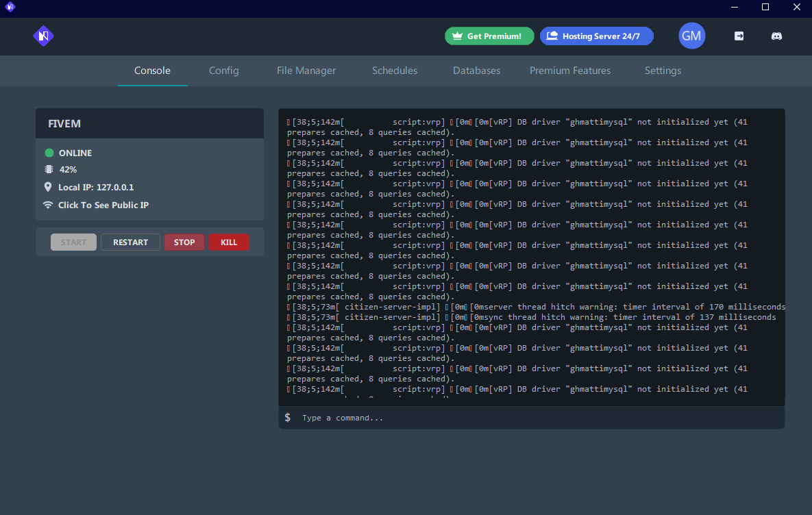Click the sign-out arrow icon
Image resolution: width=812 pixels, height=515 pixels.
tap(739, 36)
